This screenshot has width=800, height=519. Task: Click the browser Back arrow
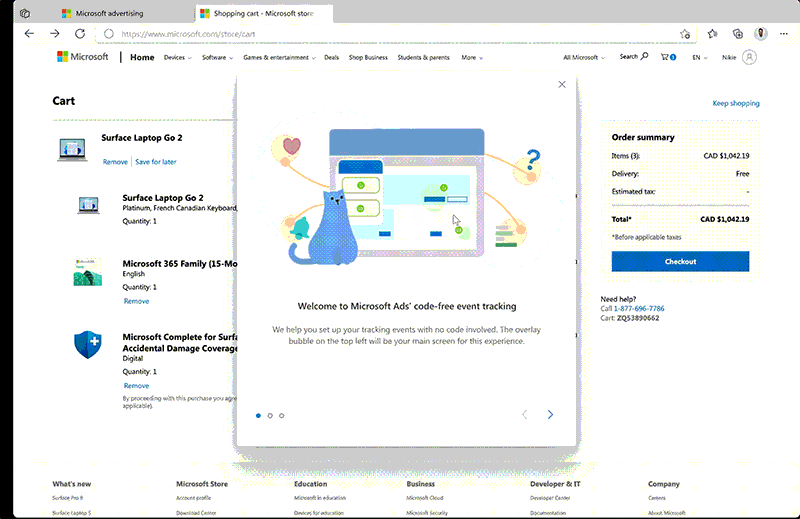pyautogui.click(x=29, y=34)
